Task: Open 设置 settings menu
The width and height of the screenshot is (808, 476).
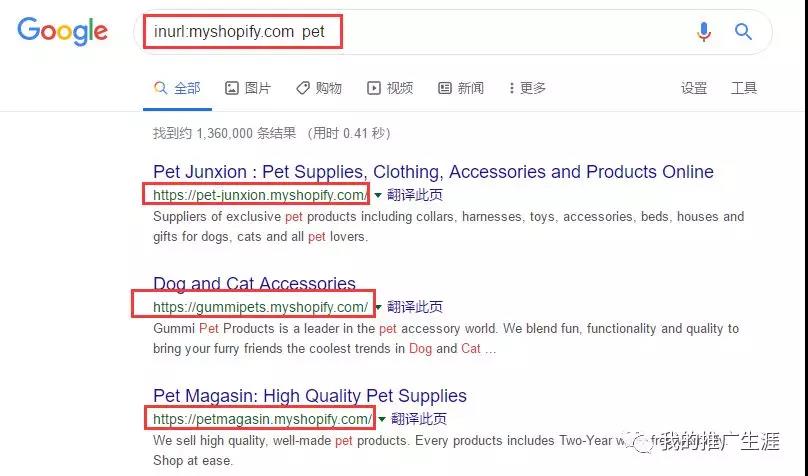Action: pos(694,88)
